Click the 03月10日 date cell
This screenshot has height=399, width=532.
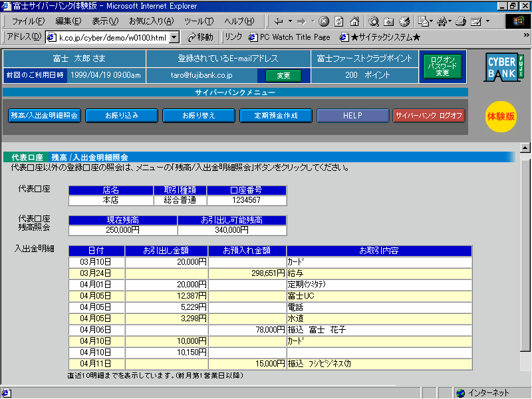pos(96,262)
